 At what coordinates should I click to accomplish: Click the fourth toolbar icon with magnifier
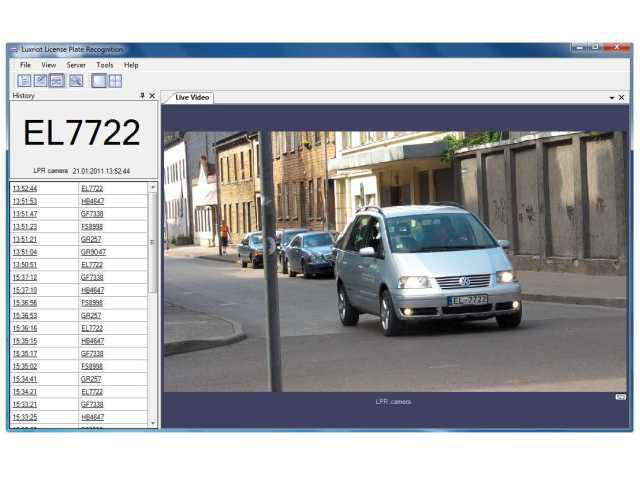pyautogui.click(x=76, y=81)
